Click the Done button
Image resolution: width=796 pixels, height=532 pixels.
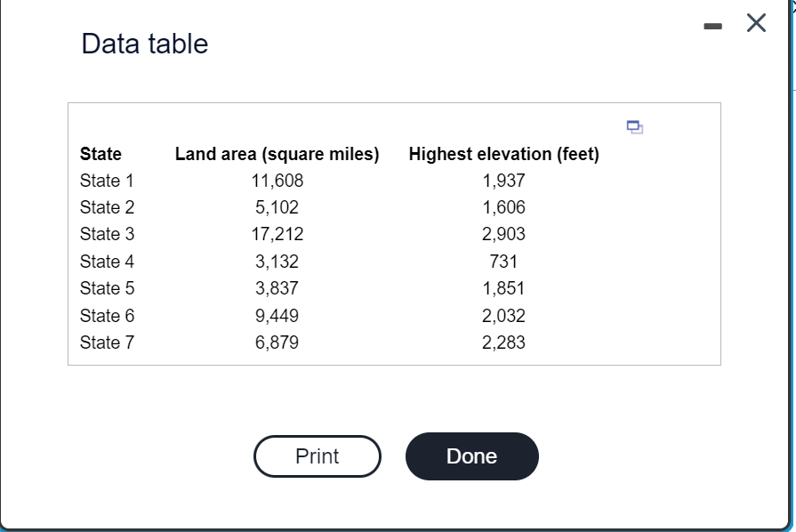(471, 455)
